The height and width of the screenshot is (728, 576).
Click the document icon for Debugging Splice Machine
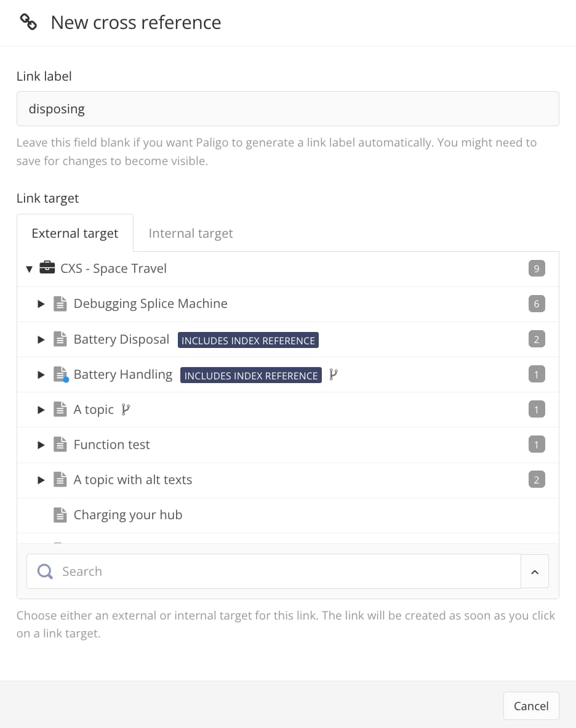pyautogui.click(x=60, y=303)
